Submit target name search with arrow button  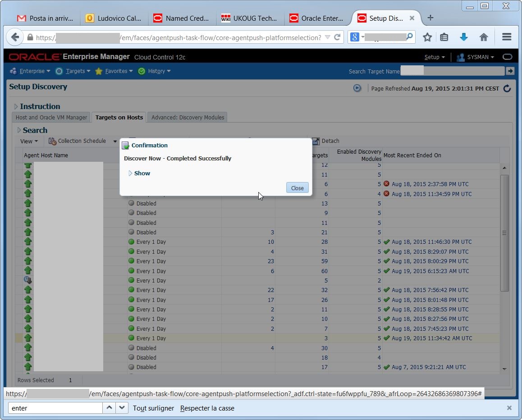[510, 71]
